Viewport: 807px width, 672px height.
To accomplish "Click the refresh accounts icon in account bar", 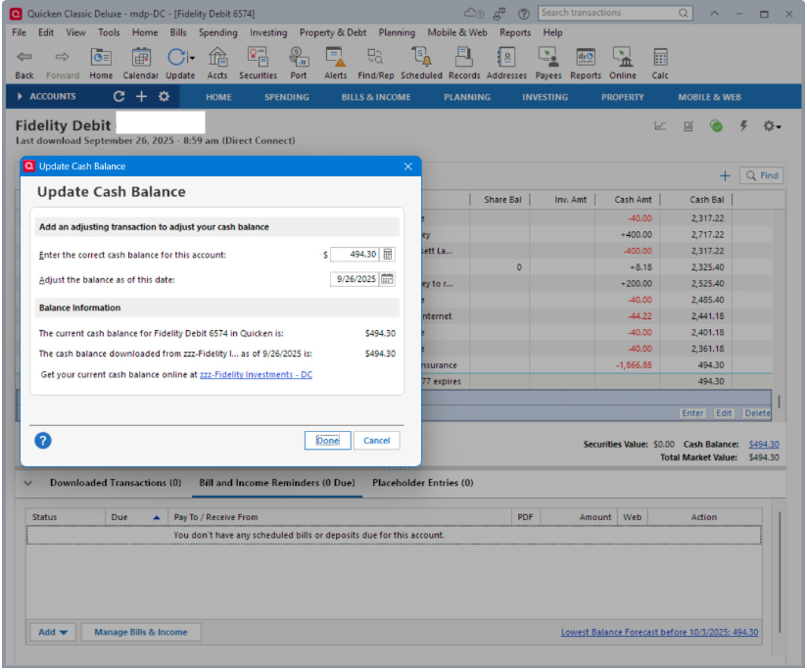I will coord(119,96).
